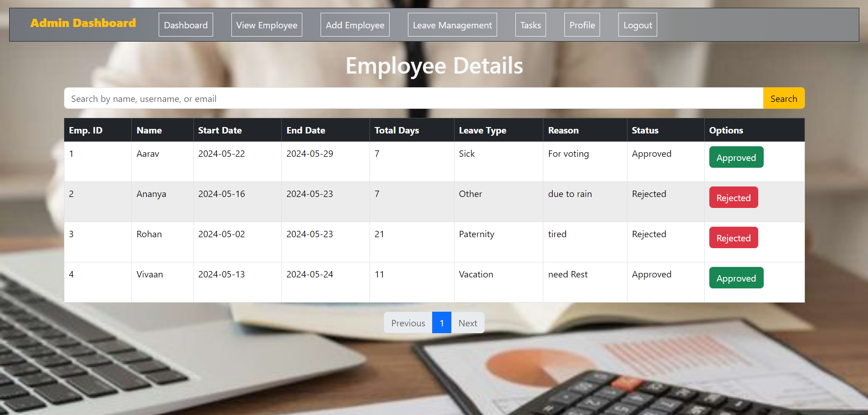Open Add Employee page
This screenshot has width=868, height=415.
tap(355, 25)
